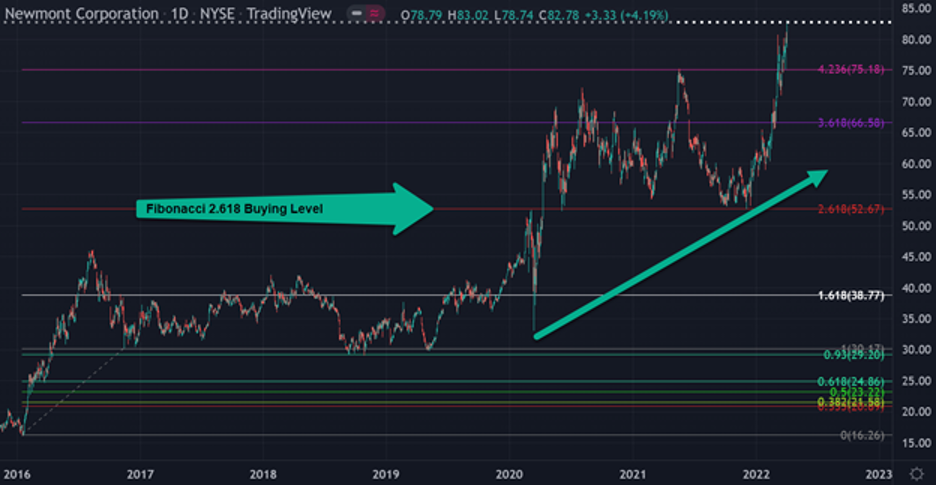Click the 1D interval label in chart header
The width and height of the screenshot is (936, 486).
pos(180,14)
